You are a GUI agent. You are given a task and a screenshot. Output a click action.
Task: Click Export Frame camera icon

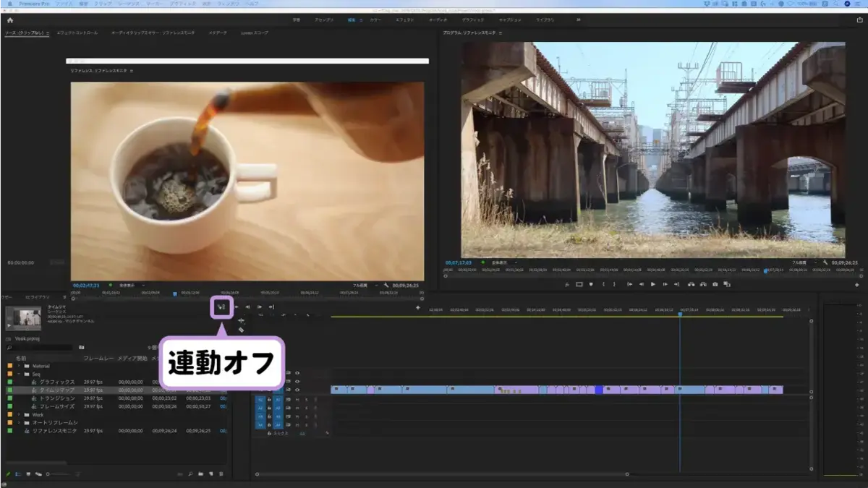pyautogui.click(x=715, y=284)
